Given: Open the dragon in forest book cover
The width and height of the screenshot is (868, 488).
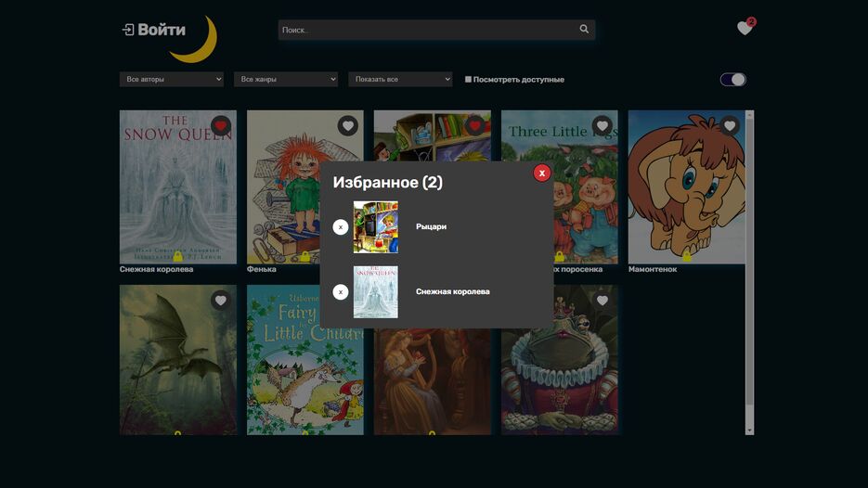Looking at the screenshot, I should click(x=177, y=360).
